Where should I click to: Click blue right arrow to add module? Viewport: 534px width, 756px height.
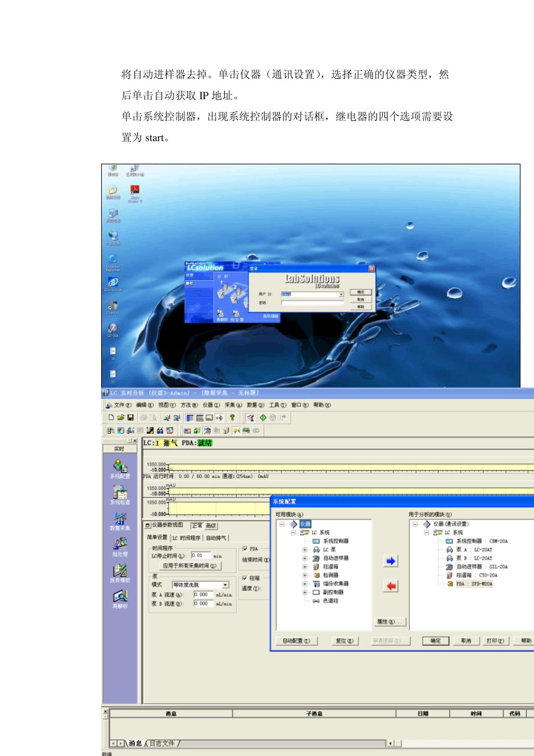[391, 561]
